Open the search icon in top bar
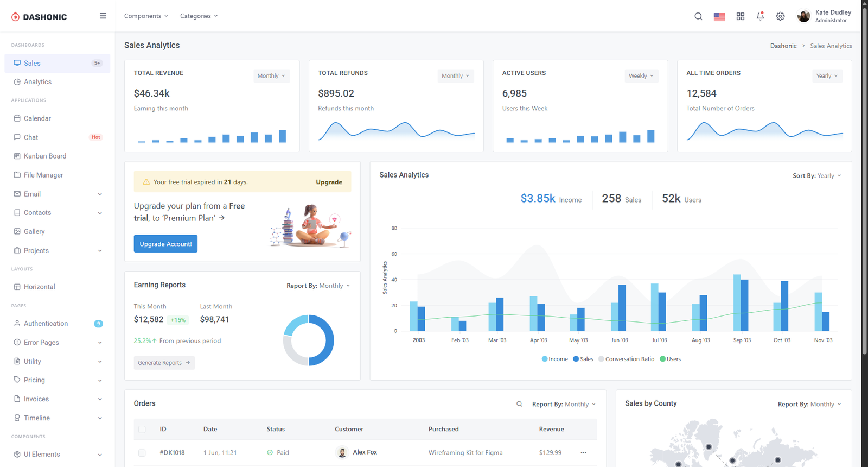Image resolution: width=868 pixels, height=467 pixels. point(698,16)
